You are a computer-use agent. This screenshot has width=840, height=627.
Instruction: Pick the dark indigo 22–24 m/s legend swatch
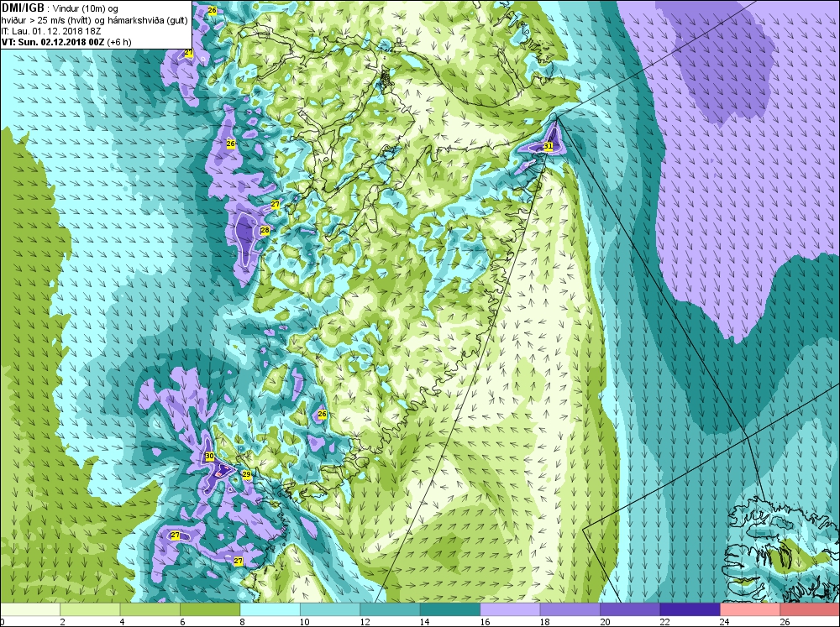click(690, 609)
